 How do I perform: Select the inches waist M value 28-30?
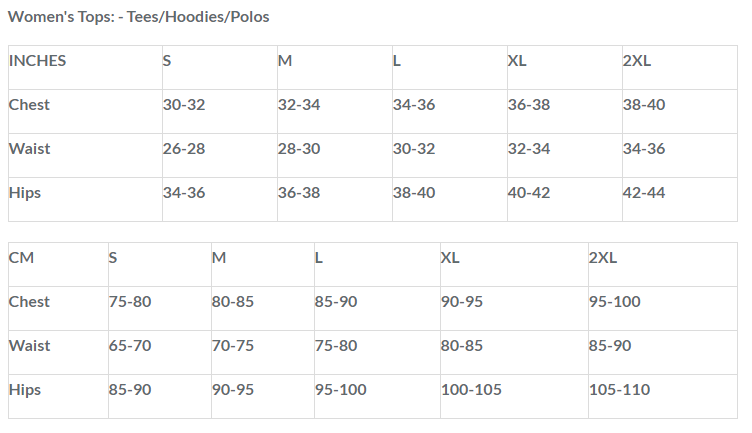pyautogui.click(x=299, y=149)
